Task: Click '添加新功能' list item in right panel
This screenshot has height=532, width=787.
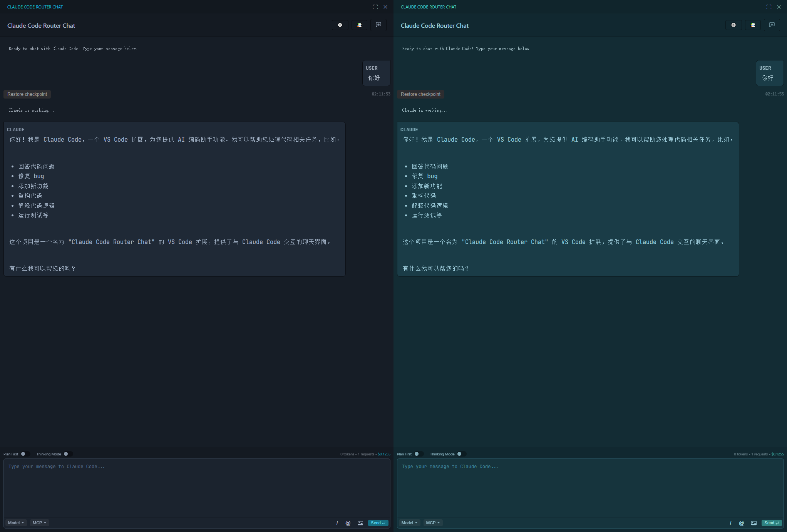Action: [427, 186]
